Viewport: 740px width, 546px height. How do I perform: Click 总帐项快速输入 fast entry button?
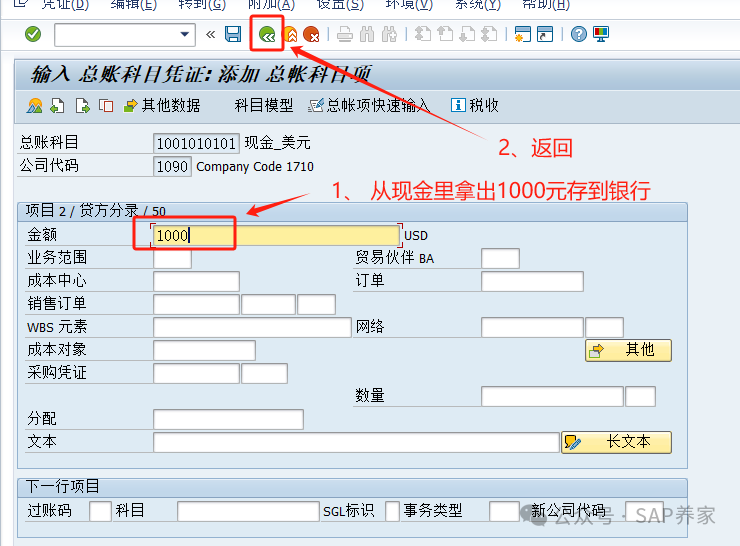(x=369, y=105)
